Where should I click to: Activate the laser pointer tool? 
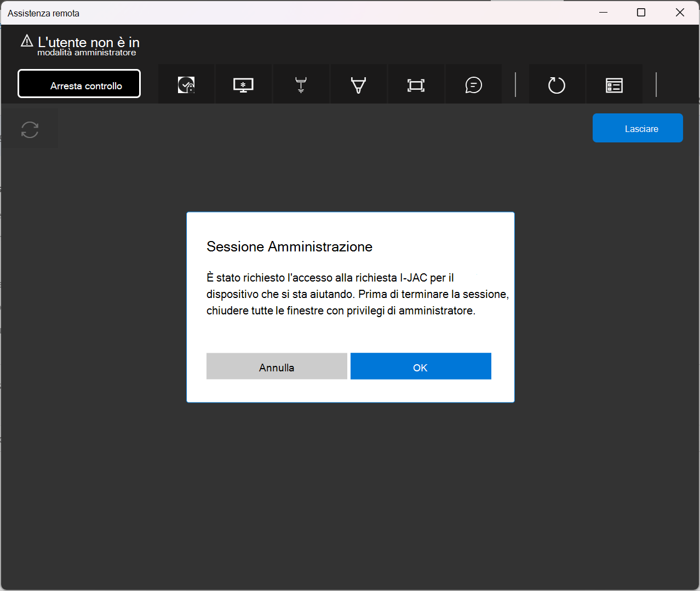[301, 85]
